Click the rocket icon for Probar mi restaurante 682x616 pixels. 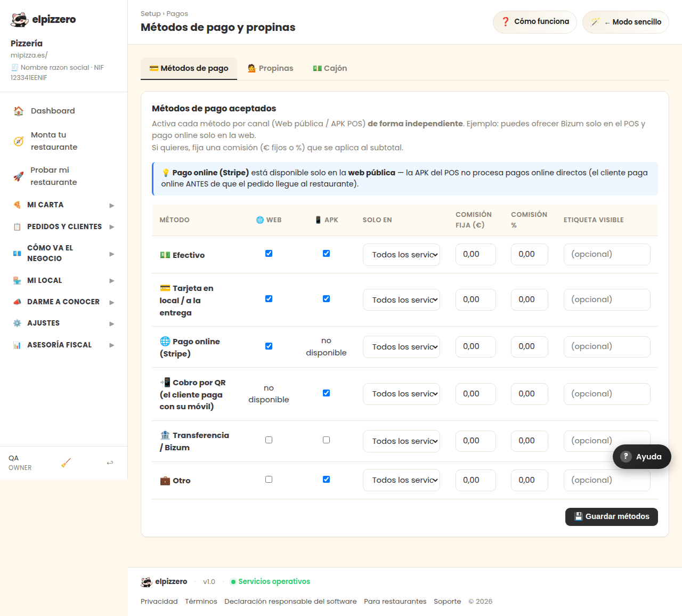[19, 176]
